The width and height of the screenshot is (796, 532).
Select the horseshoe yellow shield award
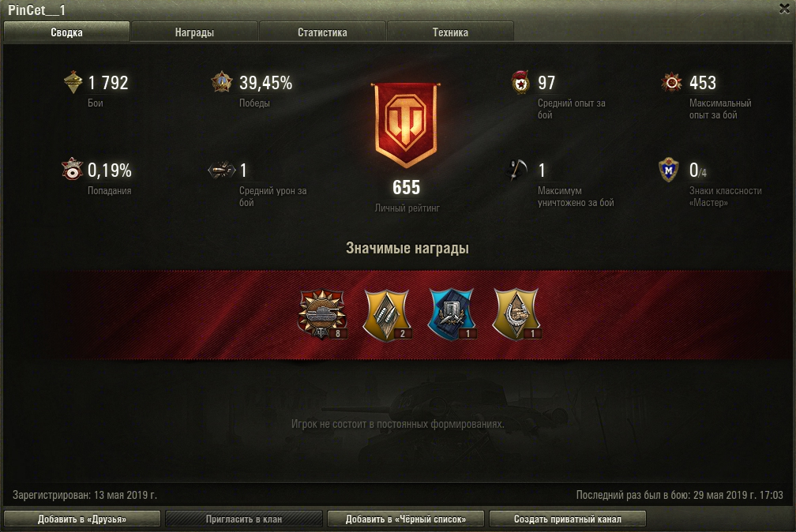[x=516, y=314]
